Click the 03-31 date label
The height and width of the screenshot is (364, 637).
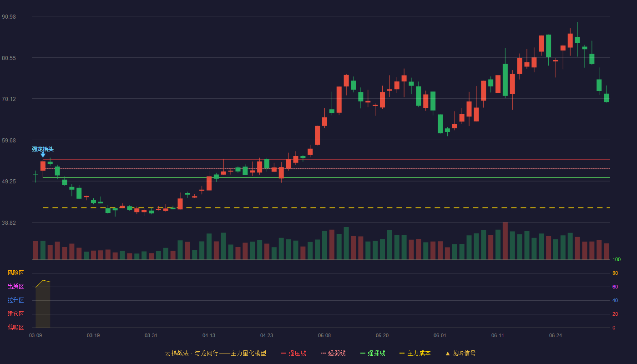pyautogui.click(x=151, y=335)
